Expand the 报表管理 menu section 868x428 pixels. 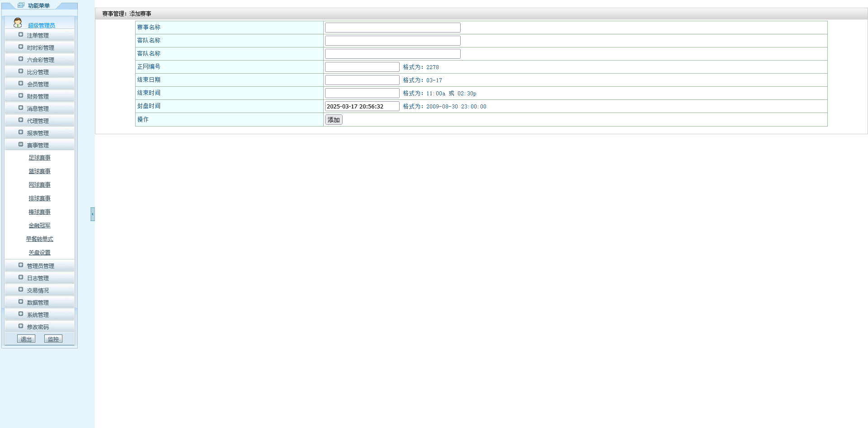pos(38,133)
